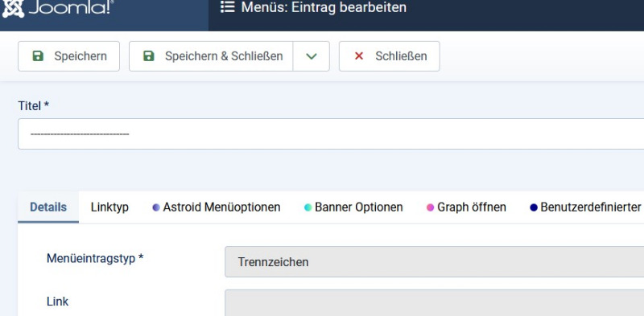Viewport: 644px width, 316px height.
Task: Click the red X icon on Schließen
Action: (x=358, y=55)
